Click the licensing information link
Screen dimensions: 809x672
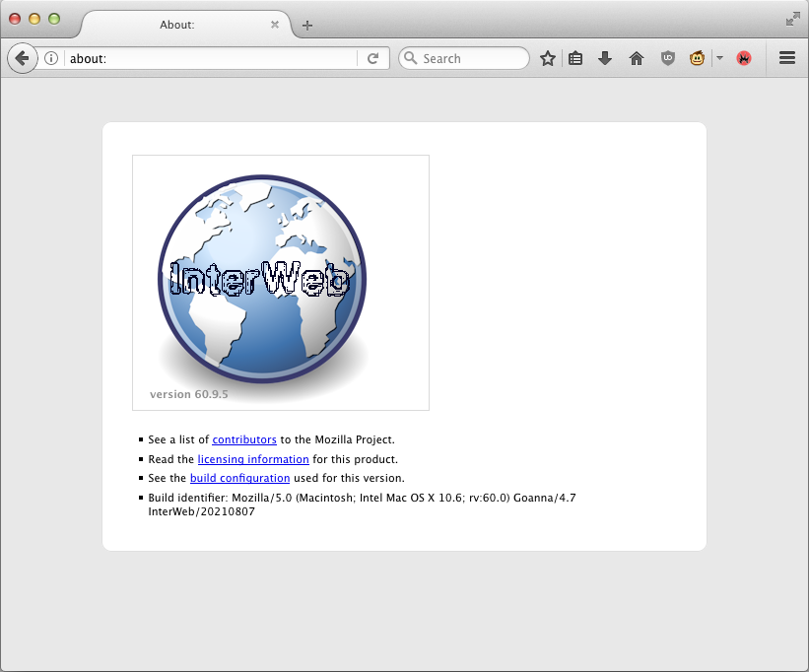[253, 459]
